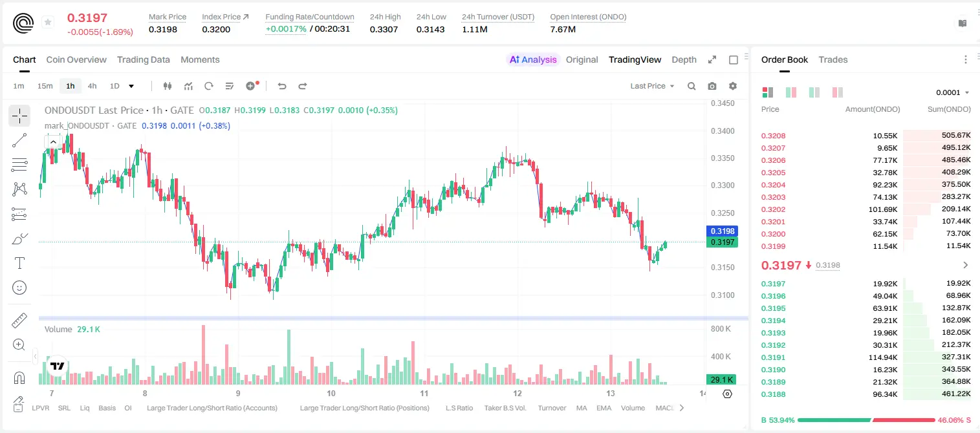980x433 pixels.
Task: Show only sell orders in order book
Action: point(838,92)
